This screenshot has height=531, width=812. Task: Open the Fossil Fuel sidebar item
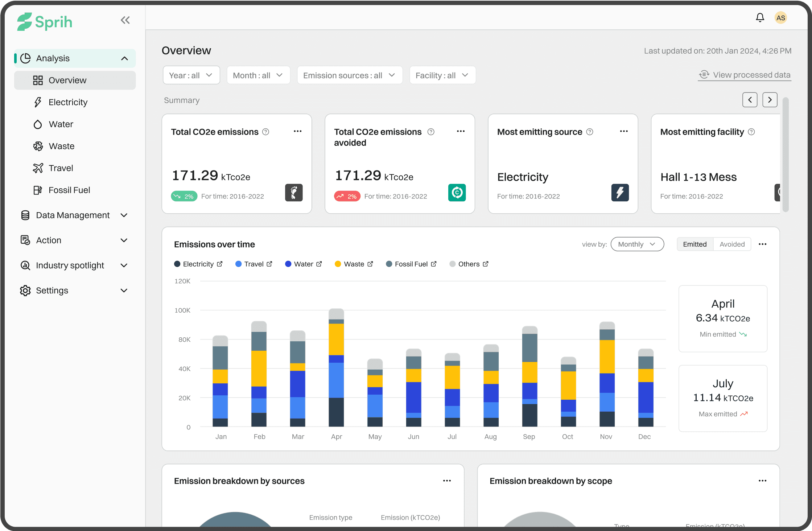click(69, 190)
